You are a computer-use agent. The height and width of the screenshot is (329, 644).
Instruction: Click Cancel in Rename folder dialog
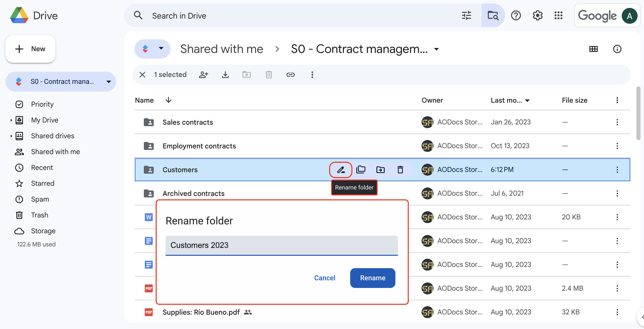click(324, 278)
